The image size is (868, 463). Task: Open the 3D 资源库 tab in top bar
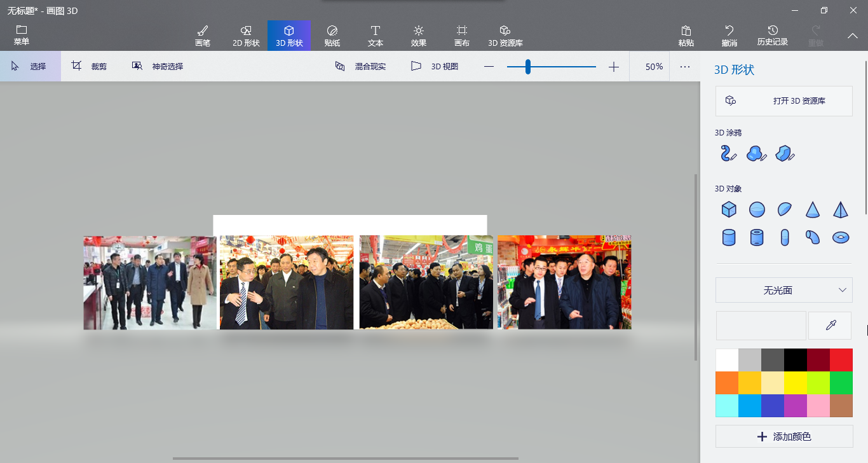(x=505, y=36)
